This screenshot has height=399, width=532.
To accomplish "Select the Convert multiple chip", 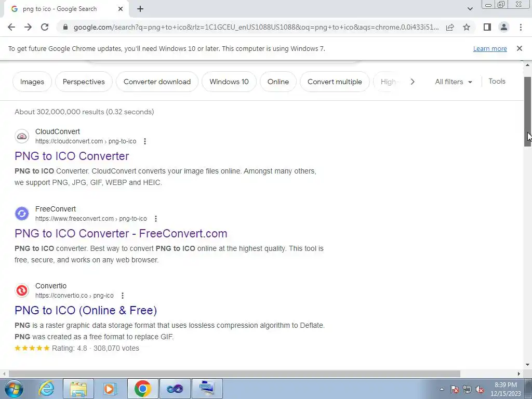I will point(335,82).
